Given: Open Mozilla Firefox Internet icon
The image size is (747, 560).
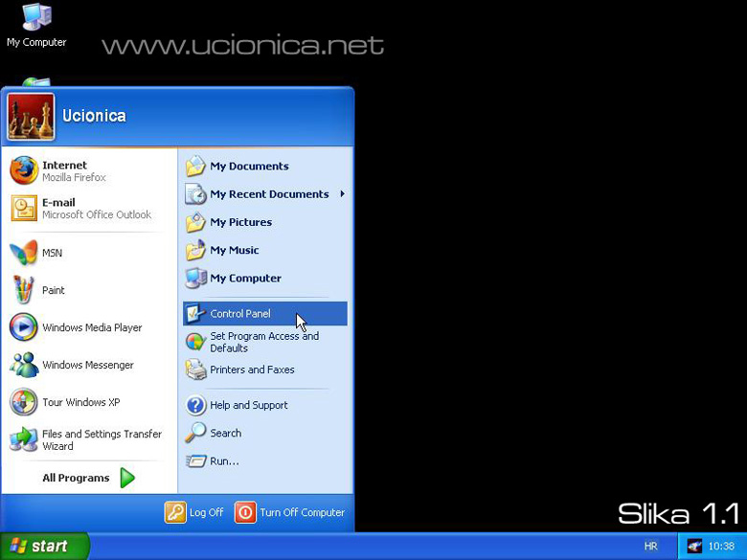Looking at the screenshot, I should [x=24, y=170].
